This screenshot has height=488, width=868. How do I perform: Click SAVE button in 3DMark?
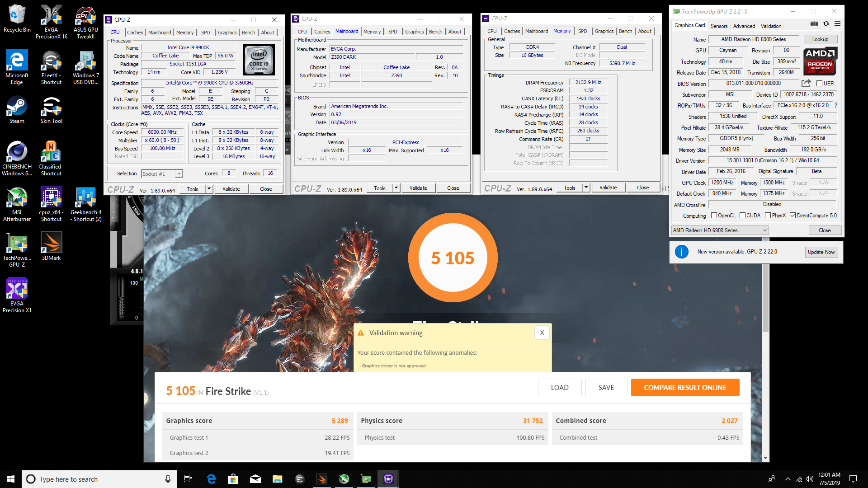click(606, 388)
